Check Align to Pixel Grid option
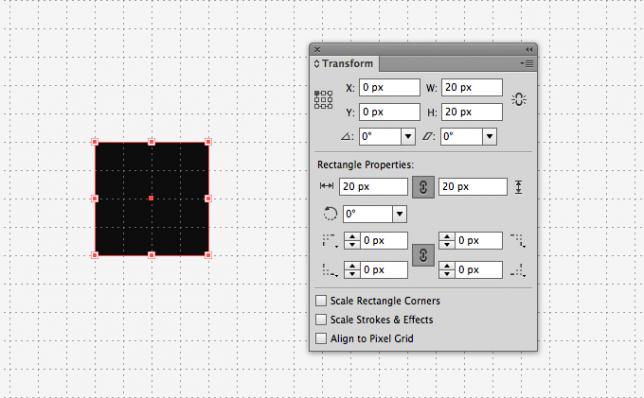Viewport: 644px width, 398px height. tap(321, 338)
